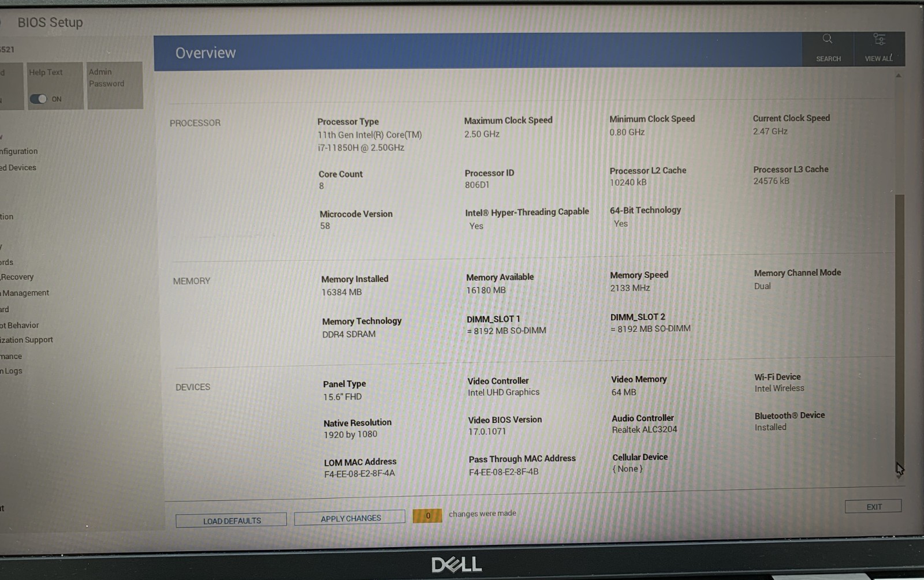Click the BIOS Setup title text
The image size is (924, 580).
[x=50, y=23]
